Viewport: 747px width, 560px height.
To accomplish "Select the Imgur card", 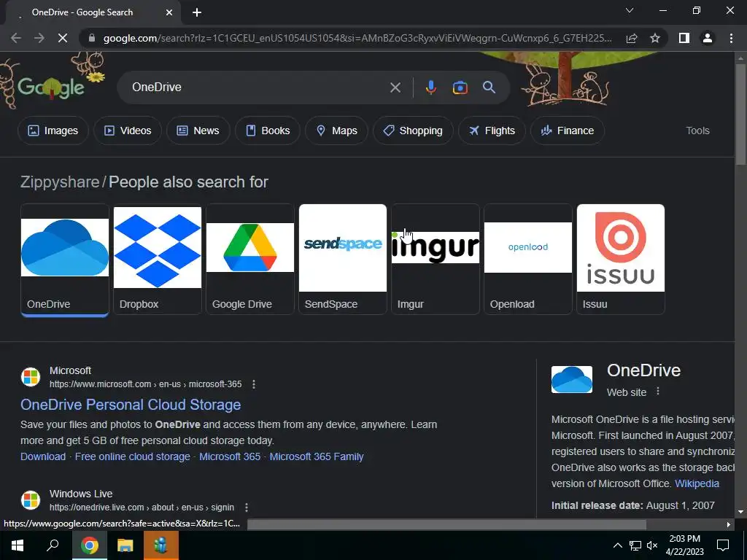I will [x=435, y=260].
